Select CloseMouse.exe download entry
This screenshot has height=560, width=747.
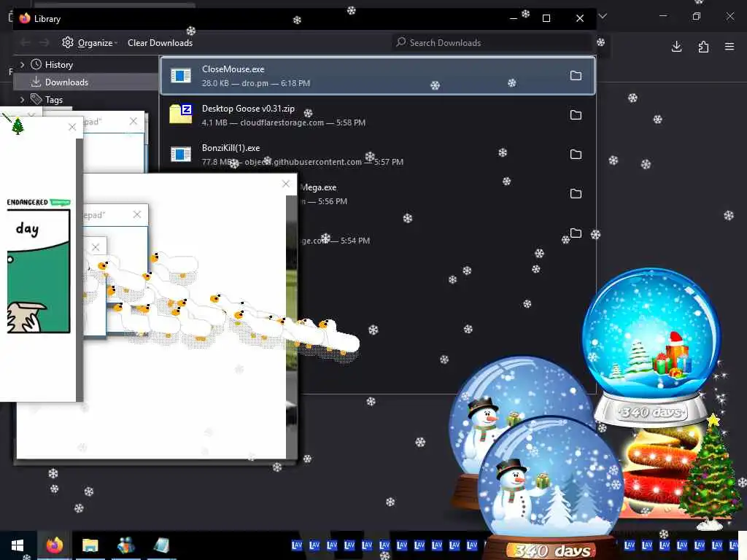click(x=377, y=76)
